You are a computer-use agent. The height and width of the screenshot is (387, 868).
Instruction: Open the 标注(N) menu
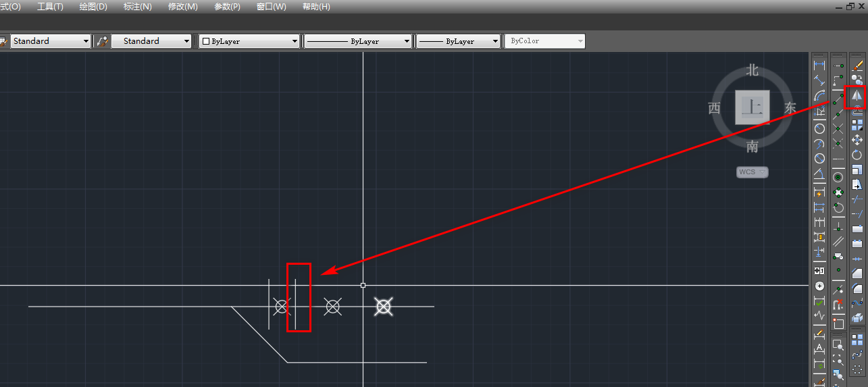point(137,7)
